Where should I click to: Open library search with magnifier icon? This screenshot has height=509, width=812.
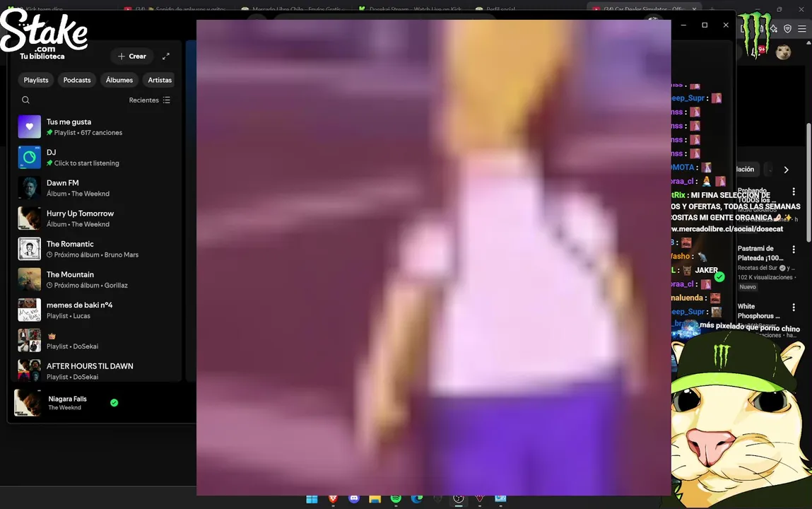click(25, 100)
